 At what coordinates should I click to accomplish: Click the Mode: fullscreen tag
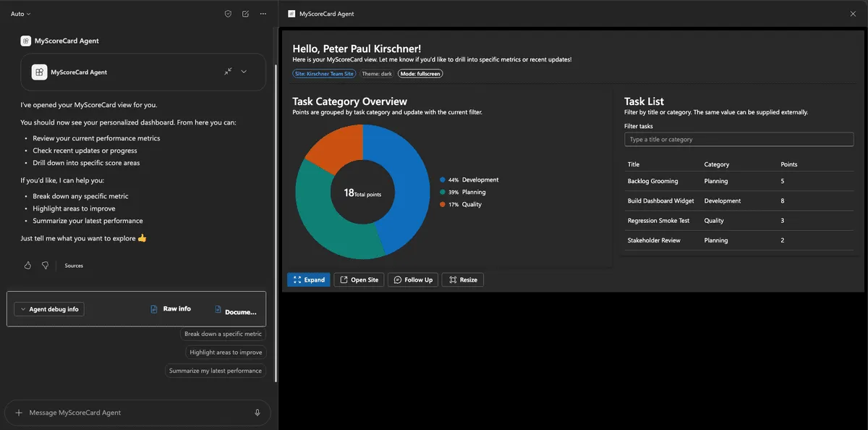click(x=420, y=74)
